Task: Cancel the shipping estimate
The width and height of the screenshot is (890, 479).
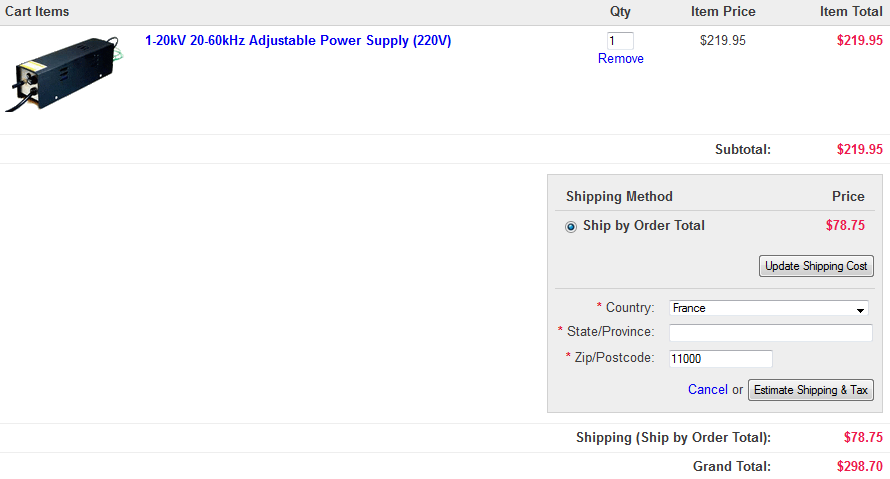Action: [x=708, y=390]
